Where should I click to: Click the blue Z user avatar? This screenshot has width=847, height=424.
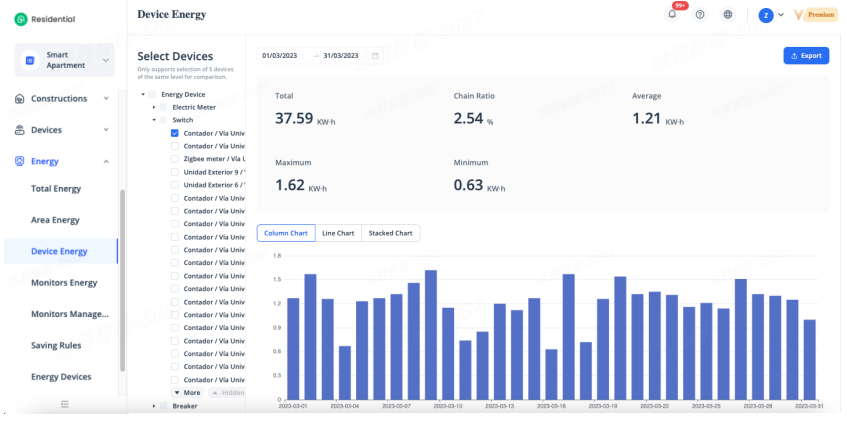(x=766, y=15)
